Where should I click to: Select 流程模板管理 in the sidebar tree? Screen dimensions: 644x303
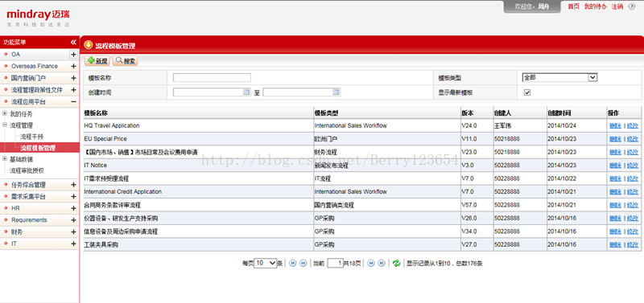point(37,148)
